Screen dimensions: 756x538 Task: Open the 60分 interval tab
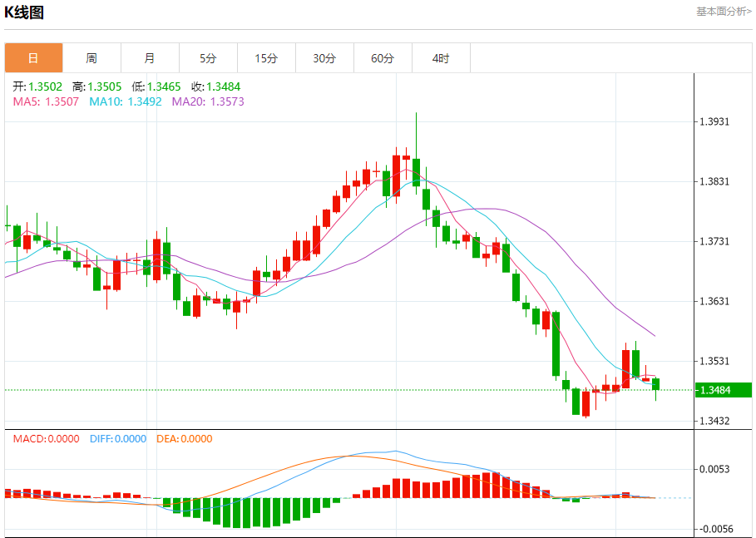click(383, 58)
